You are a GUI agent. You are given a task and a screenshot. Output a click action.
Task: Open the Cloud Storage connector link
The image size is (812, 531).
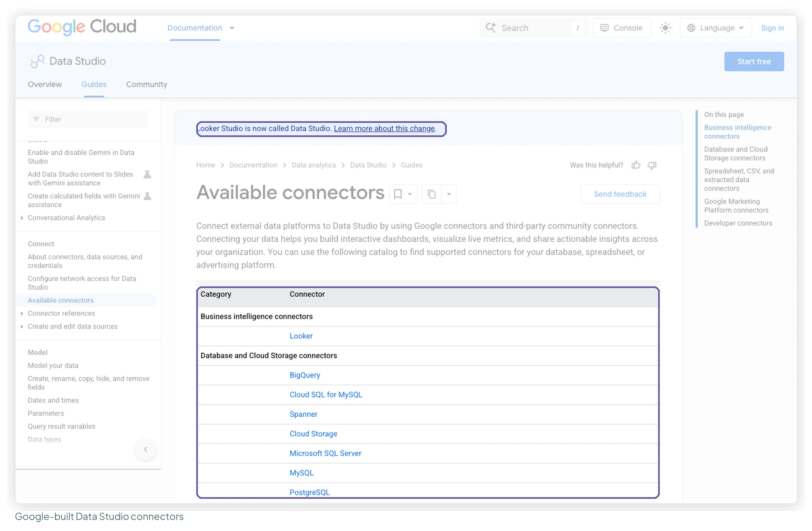(313, 434)
